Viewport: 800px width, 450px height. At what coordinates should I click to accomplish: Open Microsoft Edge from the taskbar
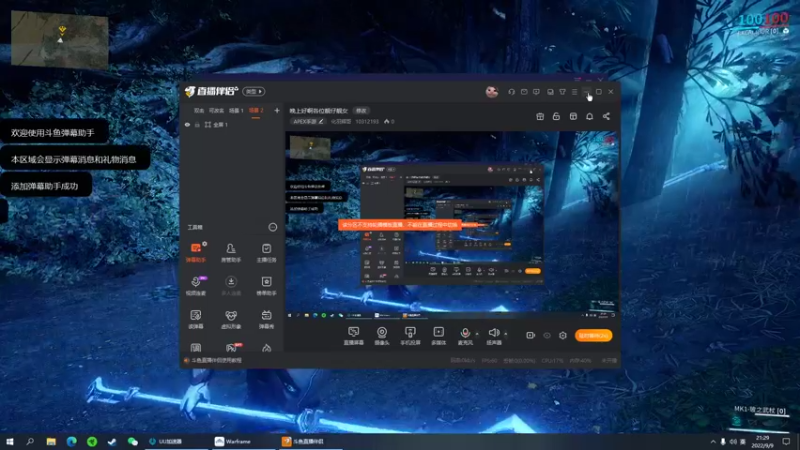coord(71,441)
